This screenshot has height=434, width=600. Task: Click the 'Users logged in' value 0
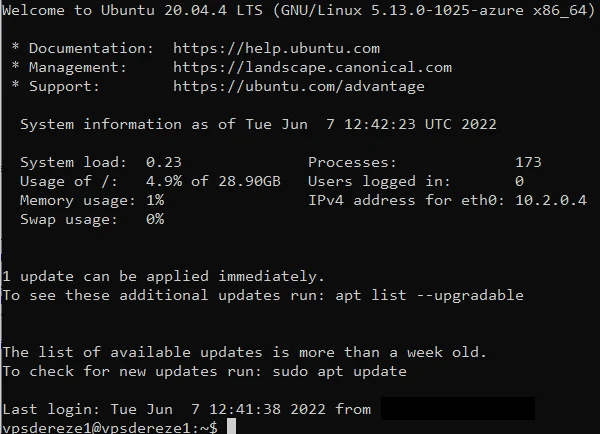(x=519, y=181)
